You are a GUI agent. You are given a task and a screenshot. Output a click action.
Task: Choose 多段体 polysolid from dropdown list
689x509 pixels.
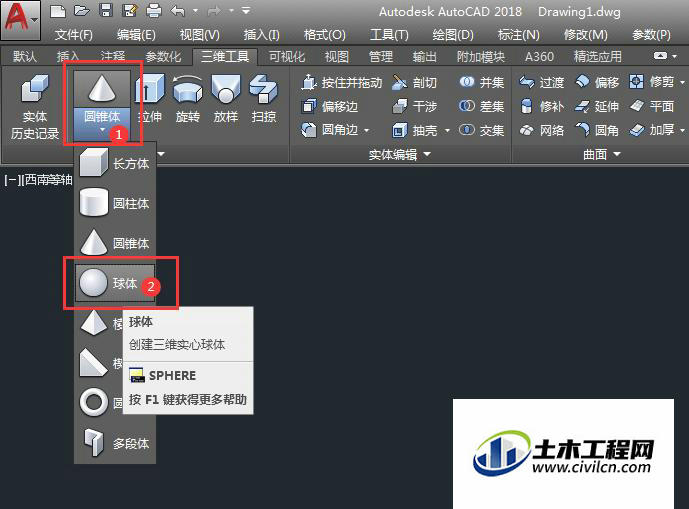(x=115, y=443)
